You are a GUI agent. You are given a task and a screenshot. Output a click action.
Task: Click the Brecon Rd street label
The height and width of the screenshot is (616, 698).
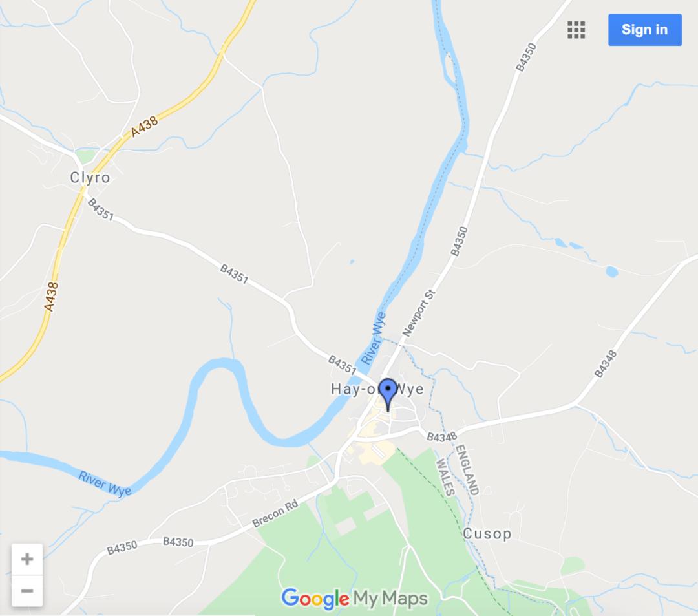[275, 514]
